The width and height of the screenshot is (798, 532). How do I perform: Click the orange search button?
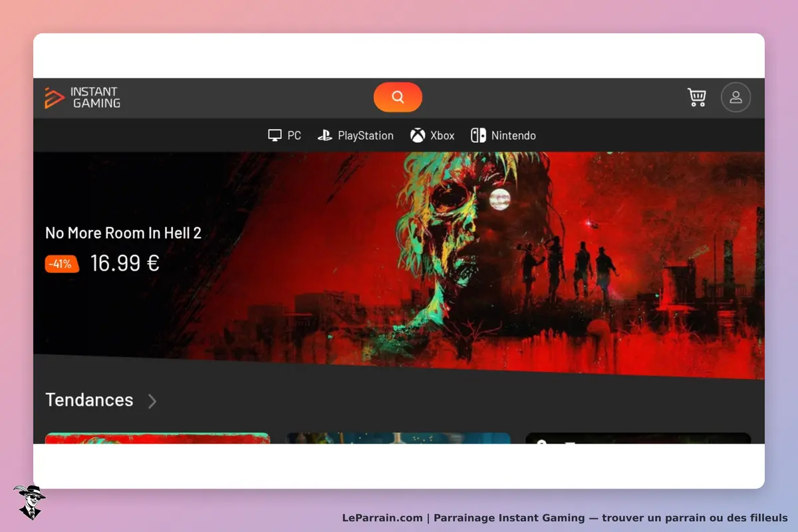(398, 97)
